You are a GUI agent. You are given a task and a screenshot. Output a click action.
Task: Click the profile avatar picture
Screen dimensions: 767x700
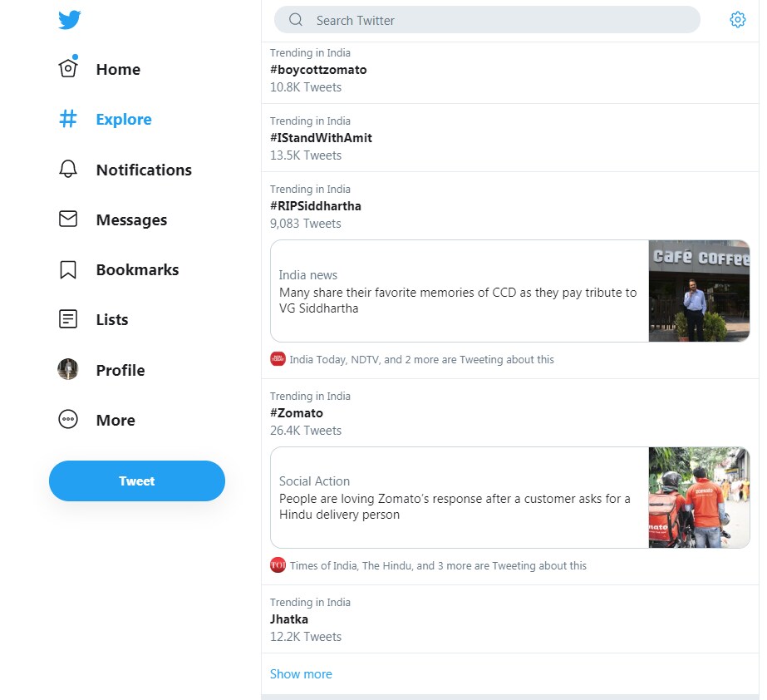tap(68, 370)
